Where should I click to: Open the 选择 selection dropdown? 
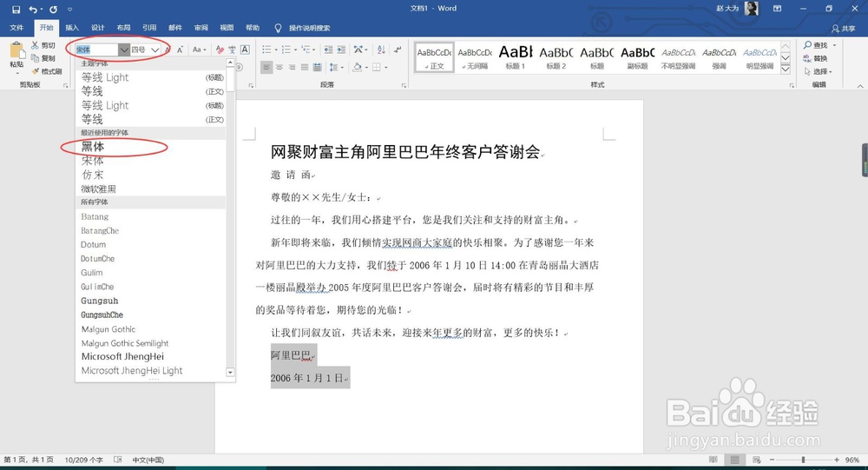[819, 71]
